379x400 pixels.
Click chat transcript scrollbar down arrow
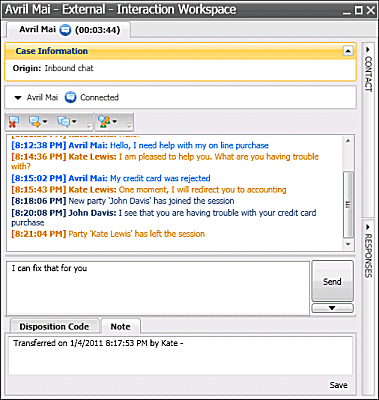point(348,244)
